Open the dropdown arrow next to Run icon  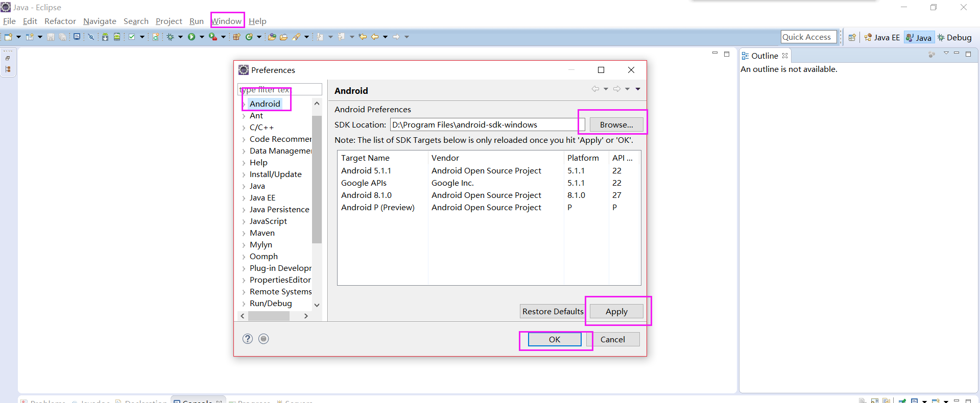[x=202, y=37]
